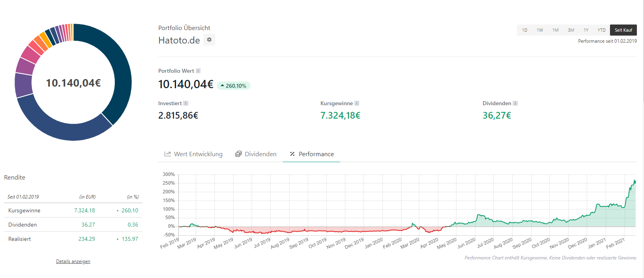Select the 1W time range
Screen dimensions: 644x278
point(540,30)
